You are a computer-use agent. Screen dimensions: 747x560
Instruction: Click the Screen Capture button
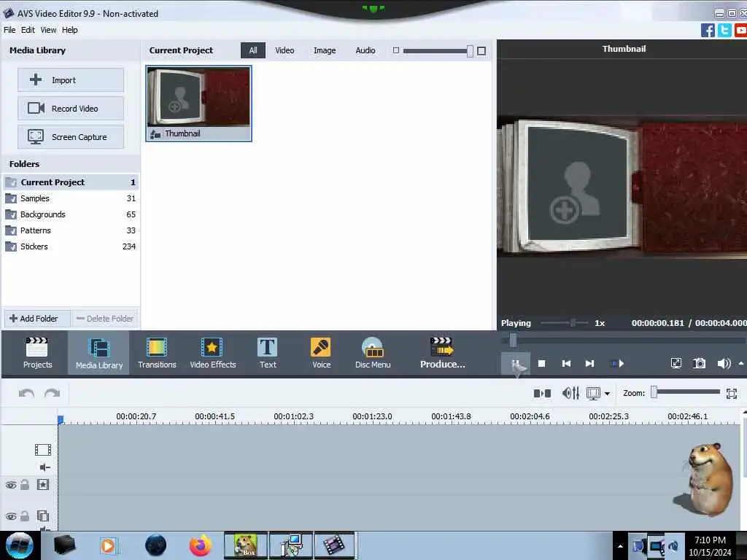click(71, 136)
